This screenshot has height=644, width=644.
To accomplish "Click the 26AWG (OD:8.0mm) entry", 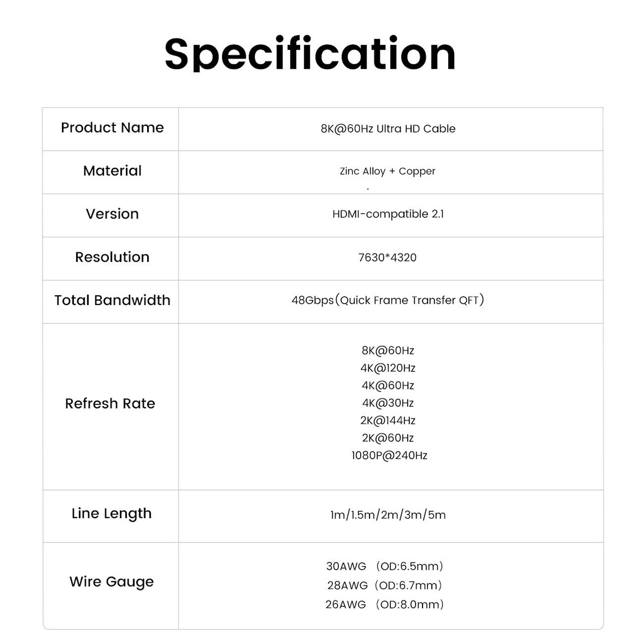I will pos(384,605).
